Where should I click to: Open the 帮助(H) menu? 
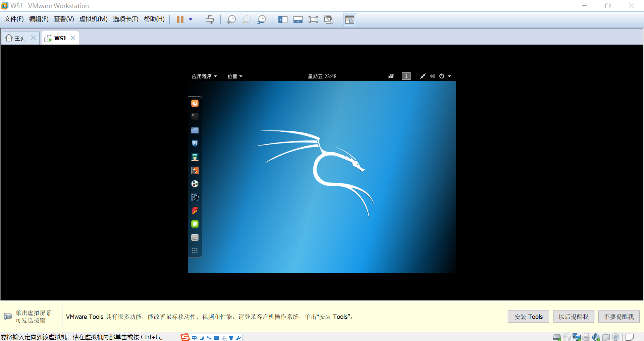[x=154, y=19]
